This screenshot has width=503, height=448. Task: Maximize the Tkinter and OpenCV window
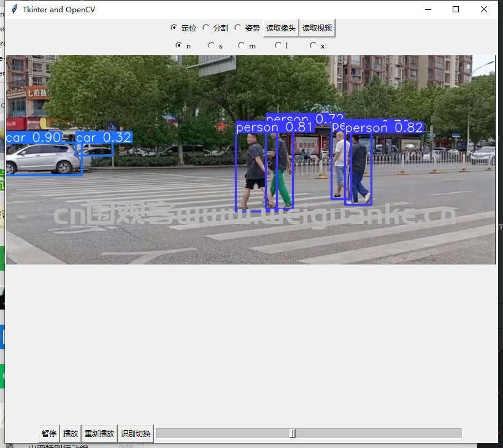[456, 9]
